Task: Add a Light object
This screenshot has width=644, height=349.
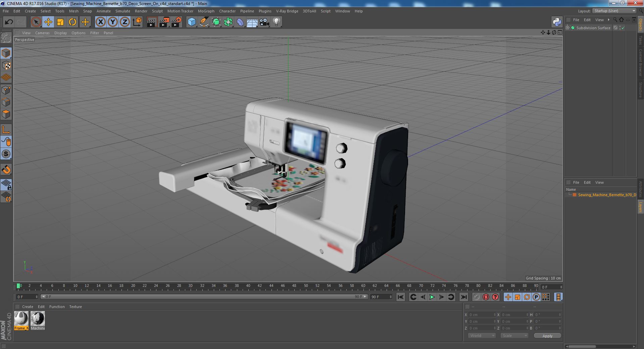Action: pos(277,22)
